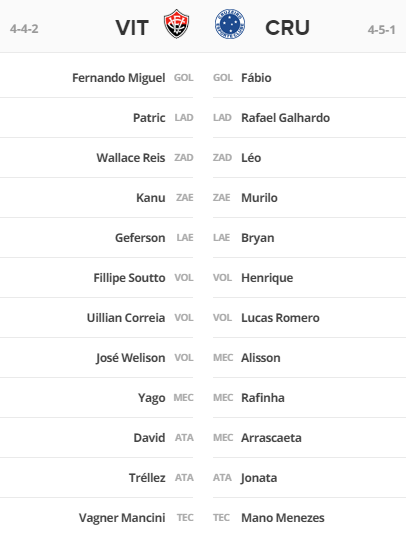This screenshot has width=406, height=536.
Task: Choose Henrique from the Cruzeiro list
Action: pos(267,278)
